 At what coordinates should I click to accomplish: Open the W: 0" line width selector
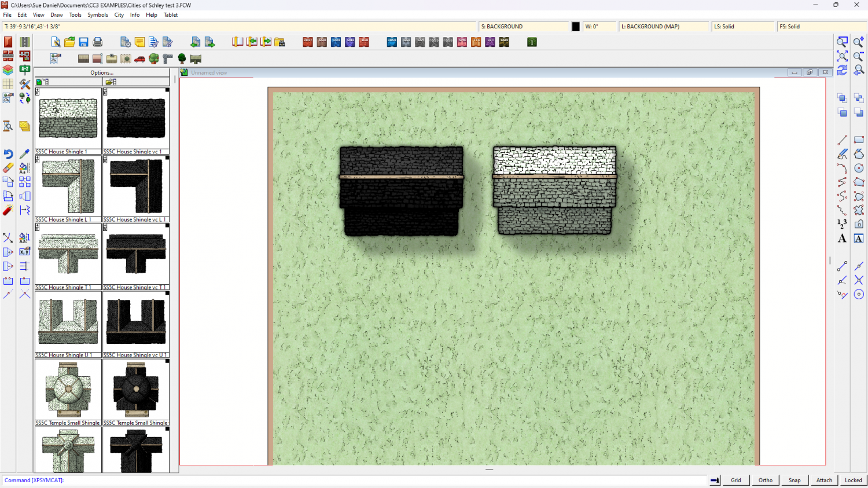599,27
